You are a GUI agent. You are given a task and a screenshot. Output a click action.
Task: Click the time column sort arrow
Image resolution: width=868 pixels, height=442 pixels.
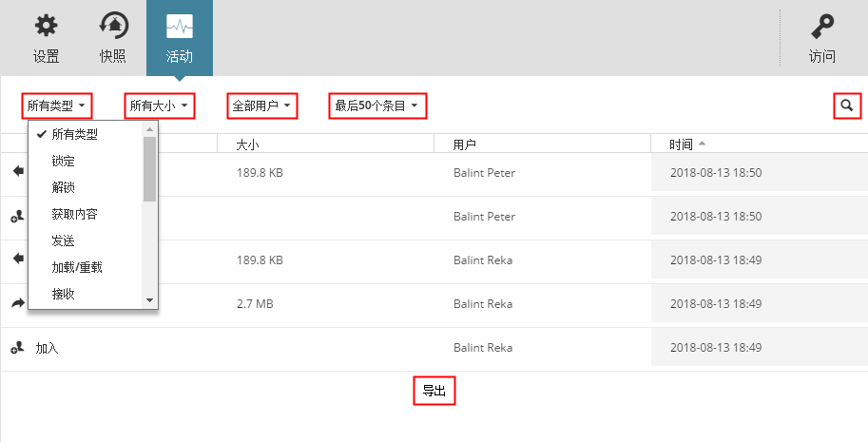(x=702, y=144)
